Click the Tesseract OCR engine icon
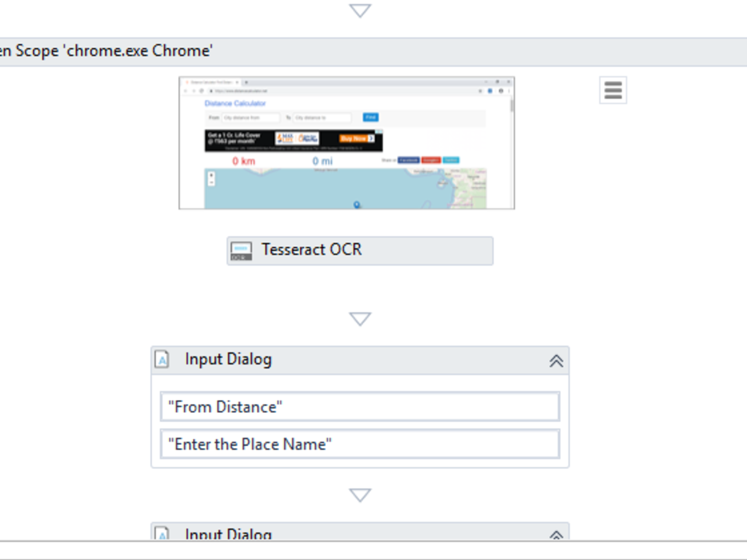The image size is (747, 560). (241, 251)
